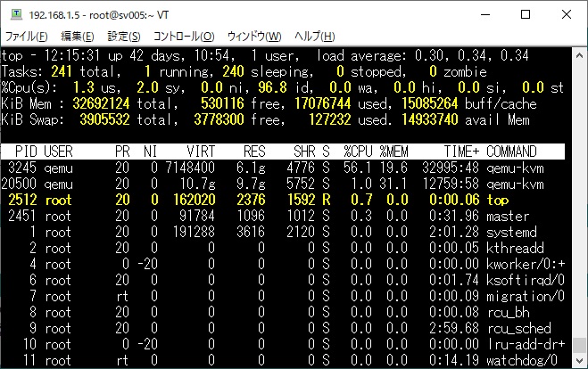Click PID 20500 in process list
Image resolution: width=588 pixels, height=369 pixels.
[19, 184]
